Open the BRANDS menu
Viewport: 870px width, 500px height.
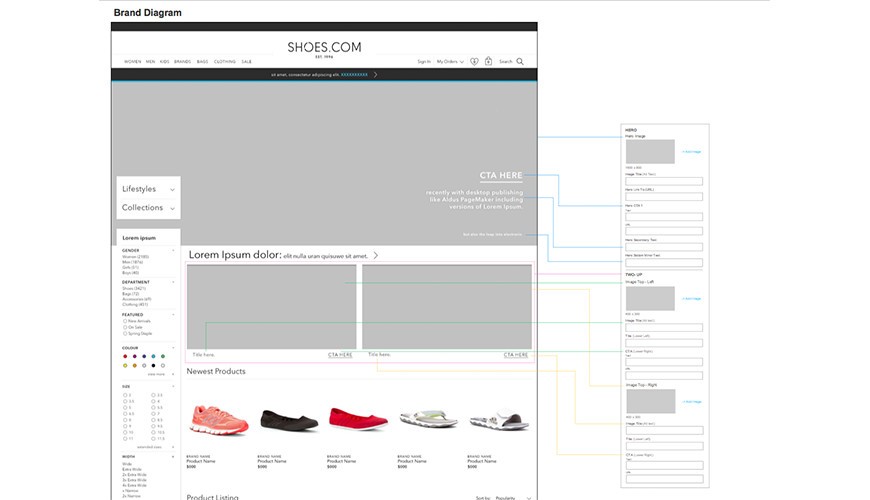pyautogui.click(x=183, y=62)
